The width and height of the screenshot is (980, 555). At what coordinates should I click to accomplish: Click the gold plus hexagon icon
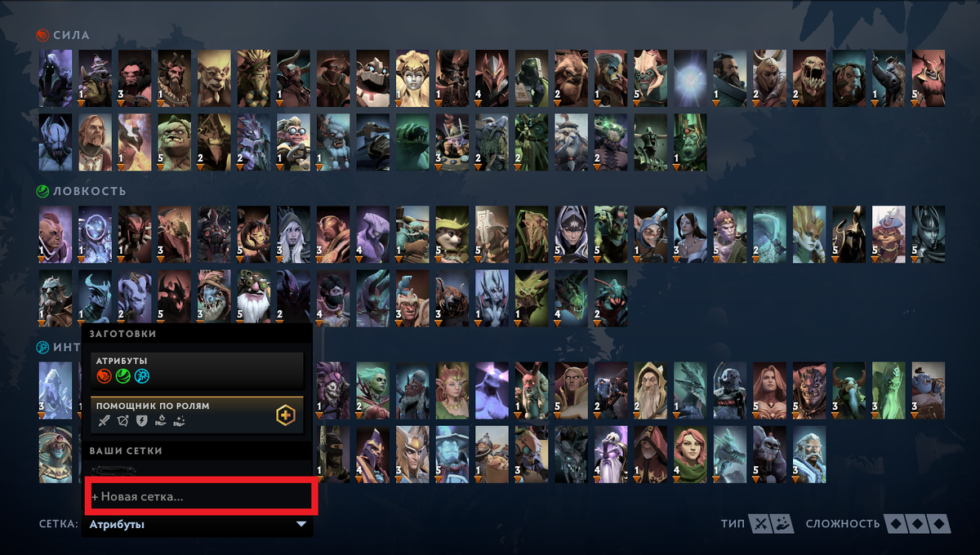[285, 416]
